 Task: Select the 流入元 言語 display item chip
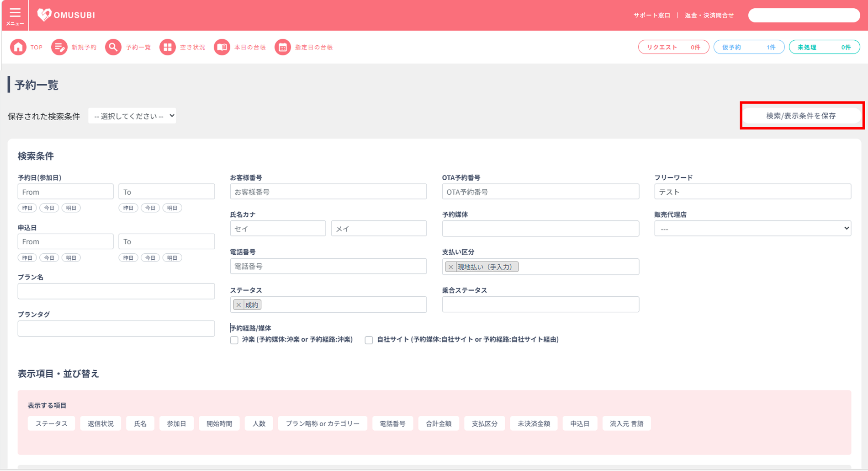pyautogui.click(x=627, y=423)
